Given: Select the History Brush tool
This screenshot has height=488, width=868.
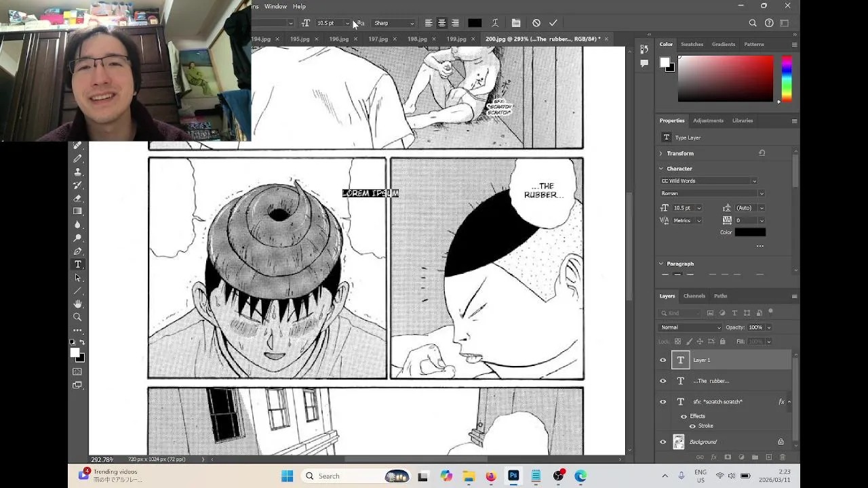Looking at the screenshot, I should (x=77, y=185).
